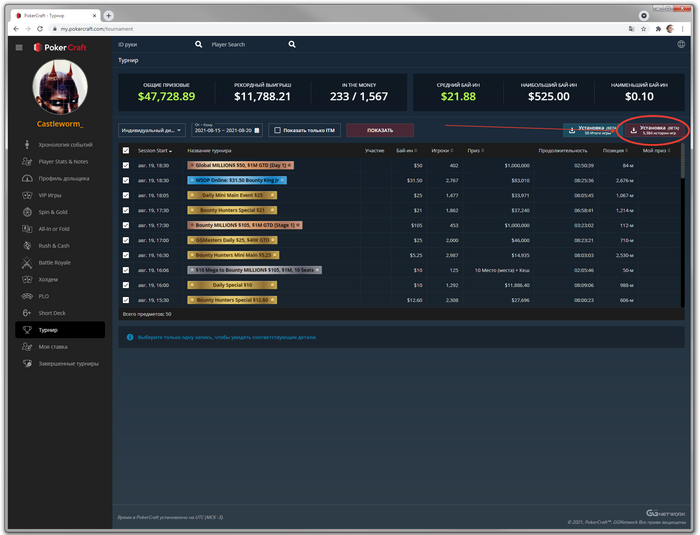Click the calendar icon in the date range field
Screen dimensions: 700x535
pos(257,130)
